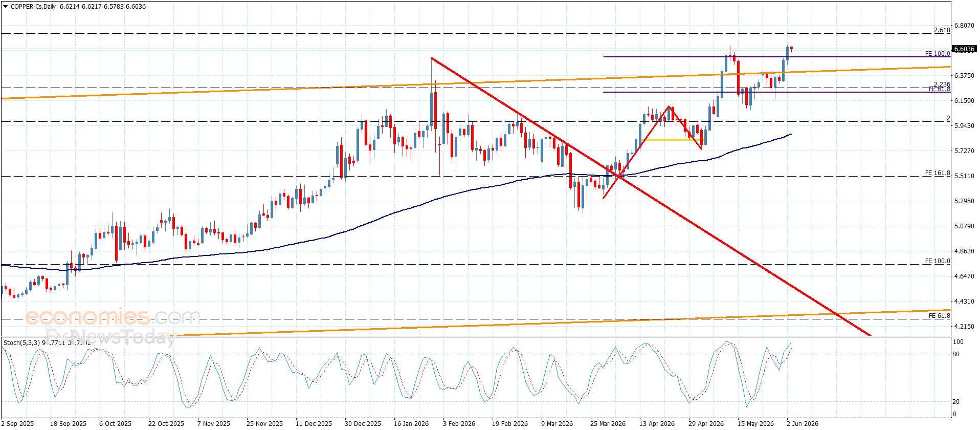The height and width of the screenshot is (430, 980).
Task: Select the 2.236 Fibonacci level label
Action: pos(942,84)
